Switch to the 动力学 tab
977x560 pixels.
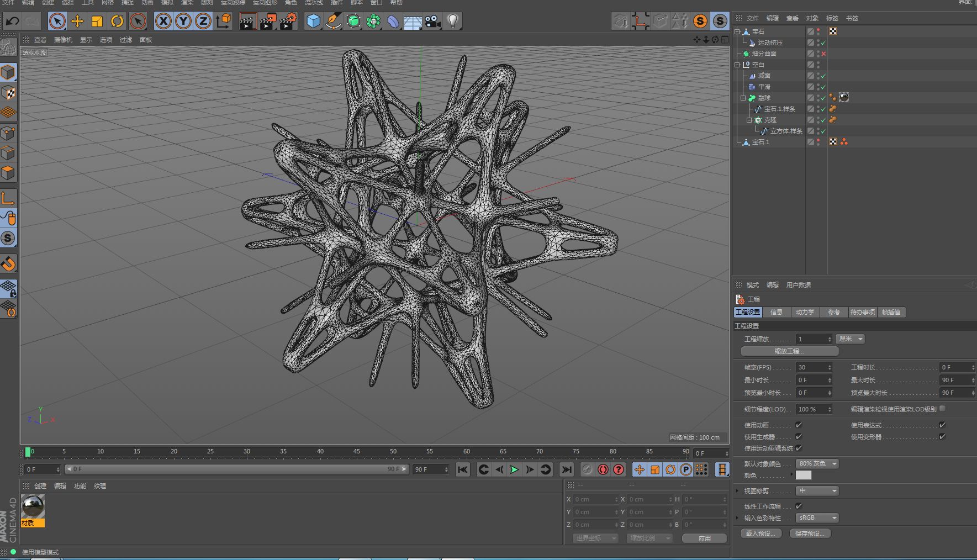[x=805, y=312]
